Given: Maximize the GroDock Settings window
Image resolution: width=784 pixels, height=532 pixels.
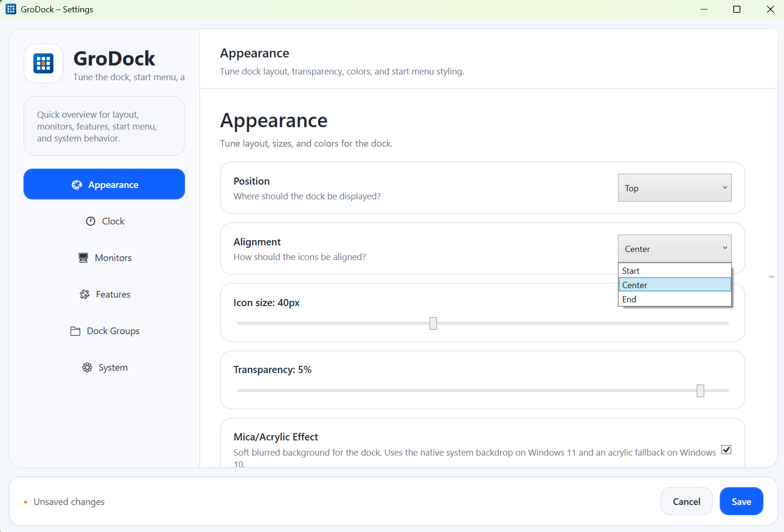Looking at the screenshot, I should point(737,9).
